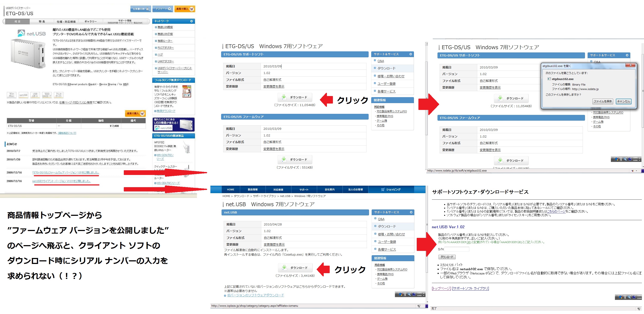Open the サポート情報 tab
This screenshot has height=314, width=644.
coord(125,22)
